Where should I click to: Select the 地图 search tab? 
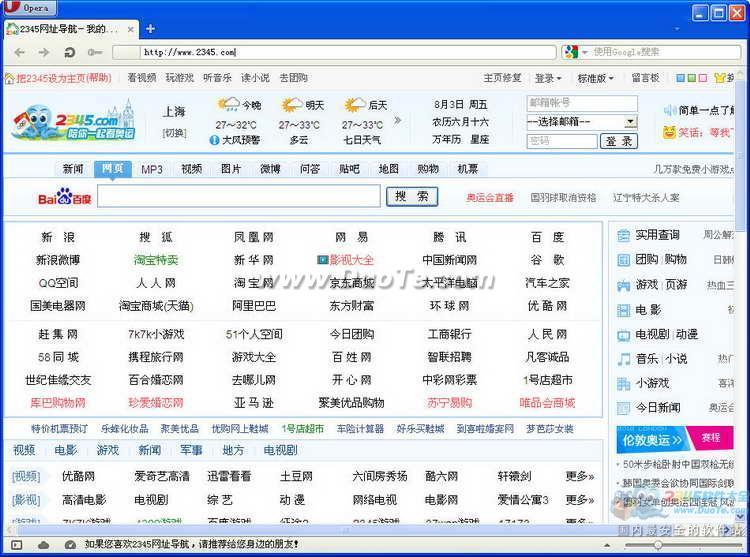pos(388,169)
